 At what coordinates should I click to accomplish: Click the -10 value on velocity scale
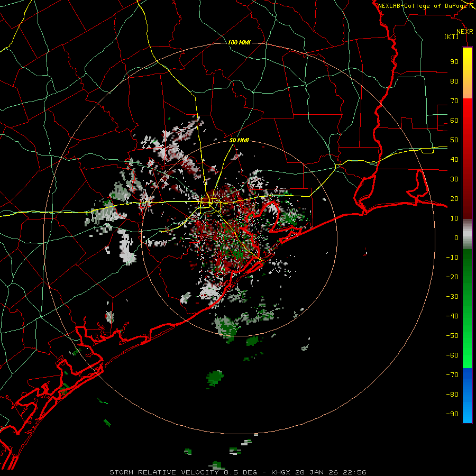[452, 258]
